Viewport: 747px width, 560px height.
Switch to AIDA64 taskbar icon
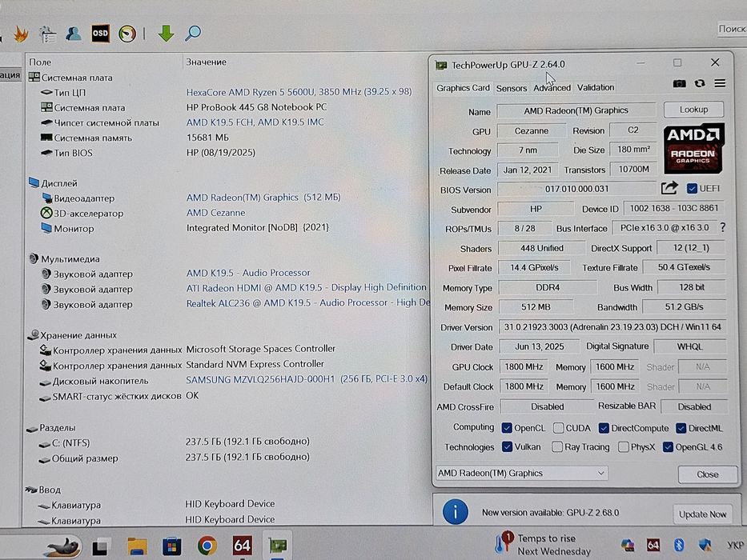tap(242, 546)
